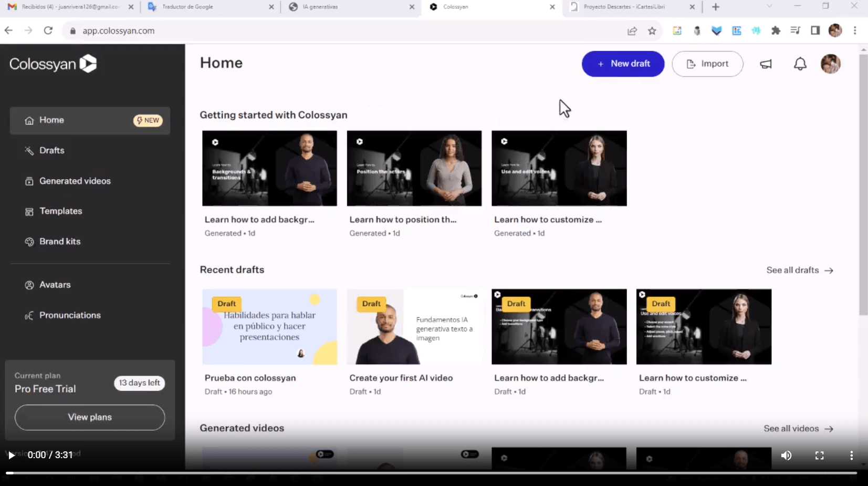Open a new browser tab with plus
The image size is (868, 486).
coord(716,7)
